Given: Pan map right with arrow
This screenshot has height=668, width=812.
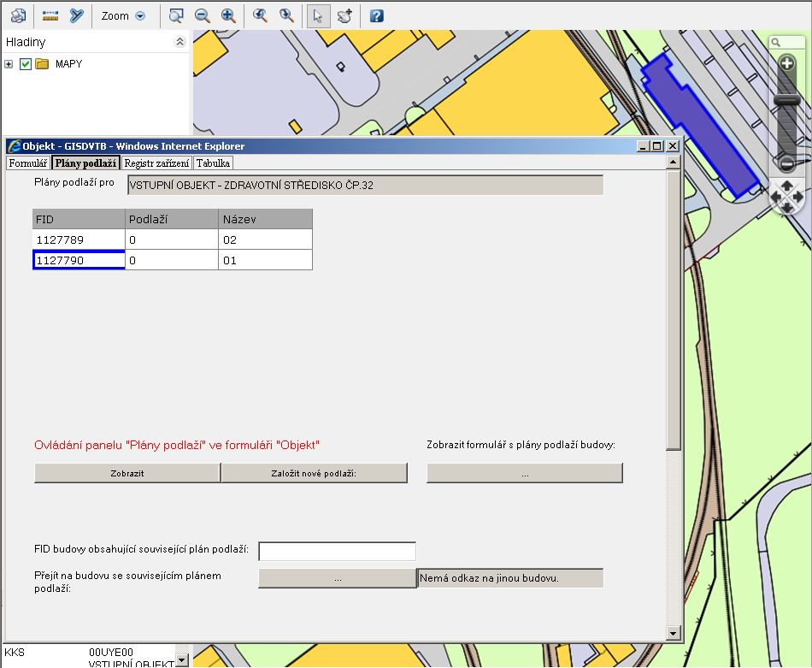Looking at the screenshot, I should [x=798, y=197].
